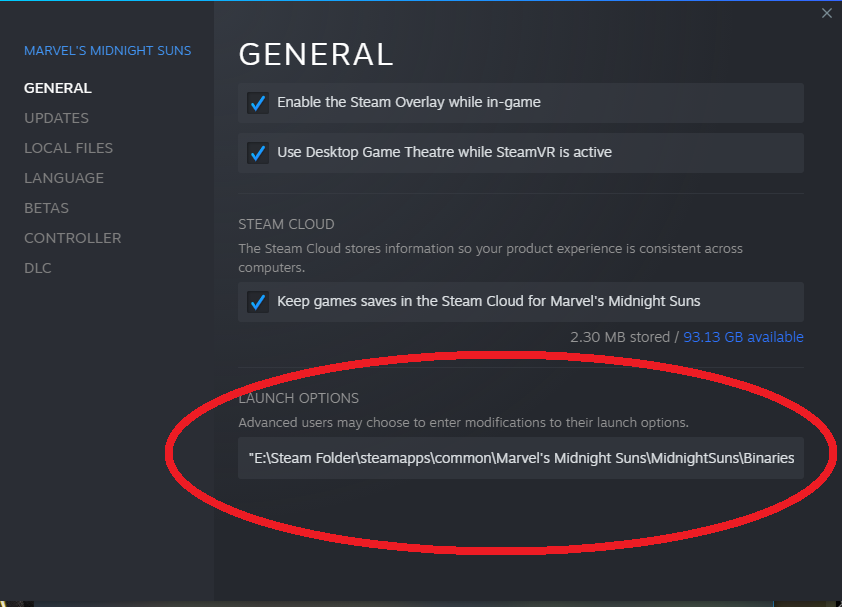
Task: Untick Use Desktop Game Theatre checkbox
Action: click(258, 153)
